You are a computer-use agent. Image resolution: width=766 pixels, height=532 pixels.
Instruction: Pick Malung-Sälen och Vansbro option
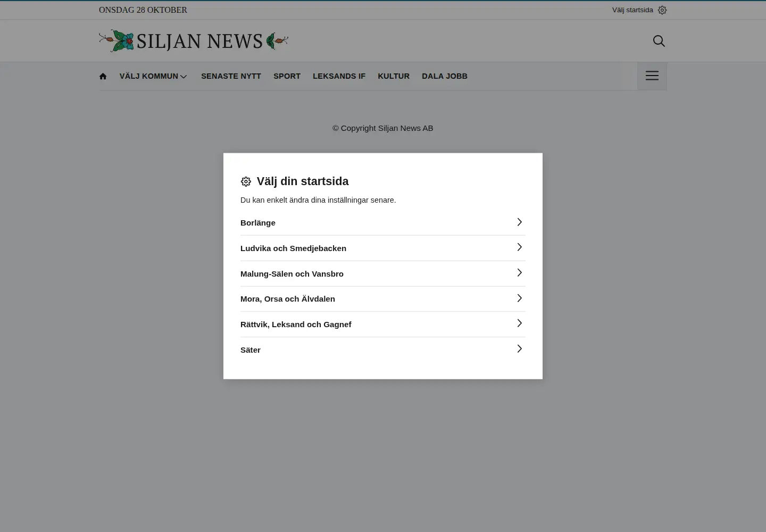[x=383, y=274]
